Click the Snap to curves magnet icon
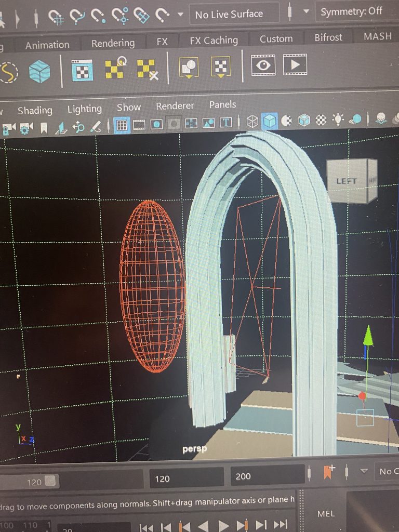 [x=77, y=17]
